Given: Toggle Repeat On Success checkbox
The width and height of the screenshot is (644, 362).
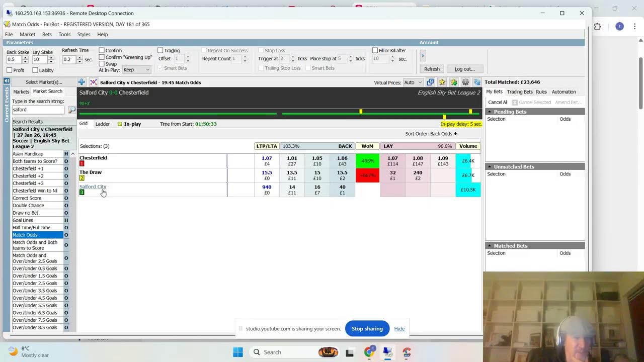Looking at the screenshot, I should 204,50.
